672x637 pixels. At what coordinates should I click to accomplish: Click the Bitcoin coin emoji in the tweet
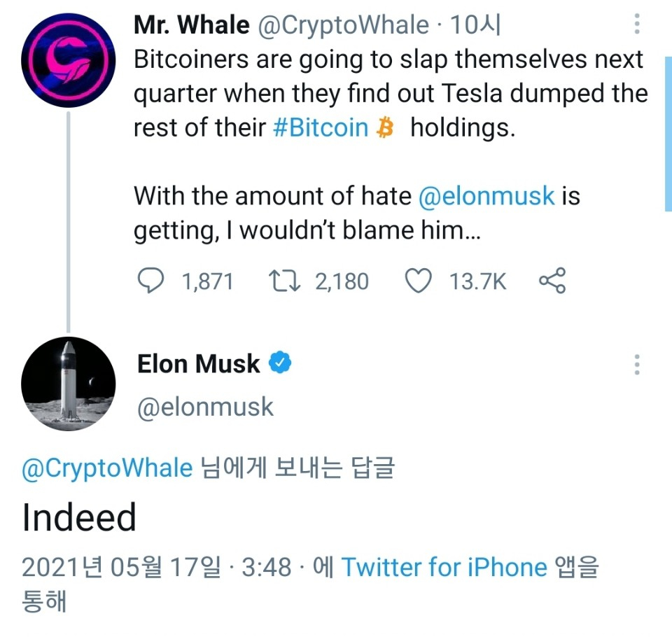pos(383,127)
